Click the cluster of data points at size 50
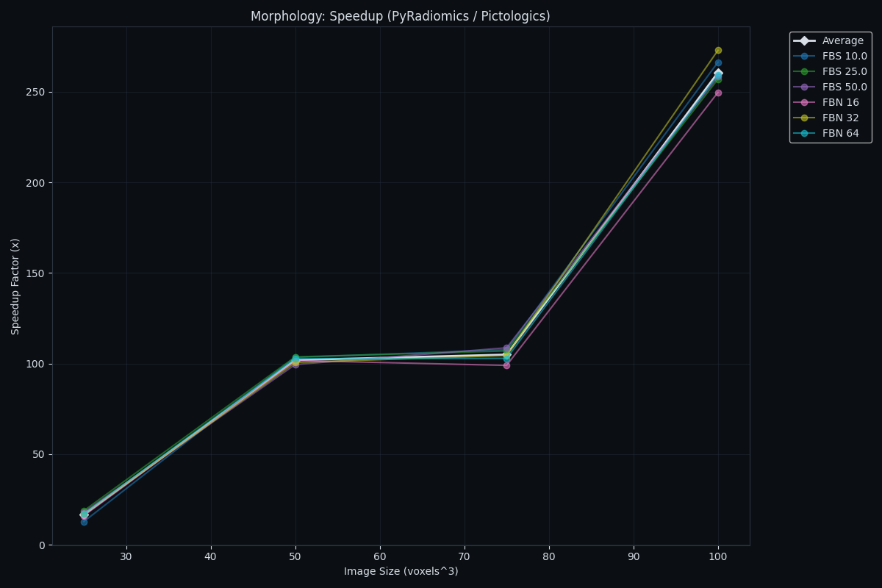882x588 pixels. coord(295,360)
